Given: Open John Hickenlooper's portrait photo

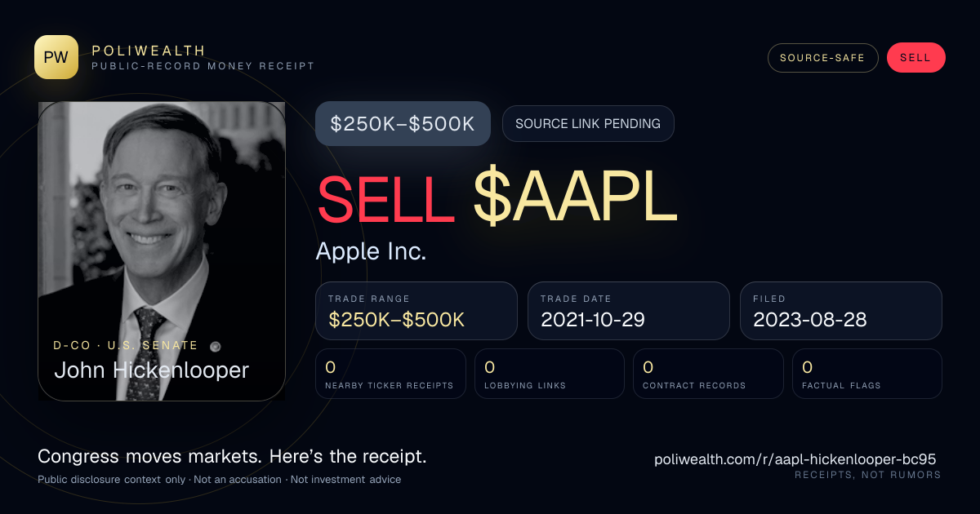Looking at the screenshot, I should [162, 251].
